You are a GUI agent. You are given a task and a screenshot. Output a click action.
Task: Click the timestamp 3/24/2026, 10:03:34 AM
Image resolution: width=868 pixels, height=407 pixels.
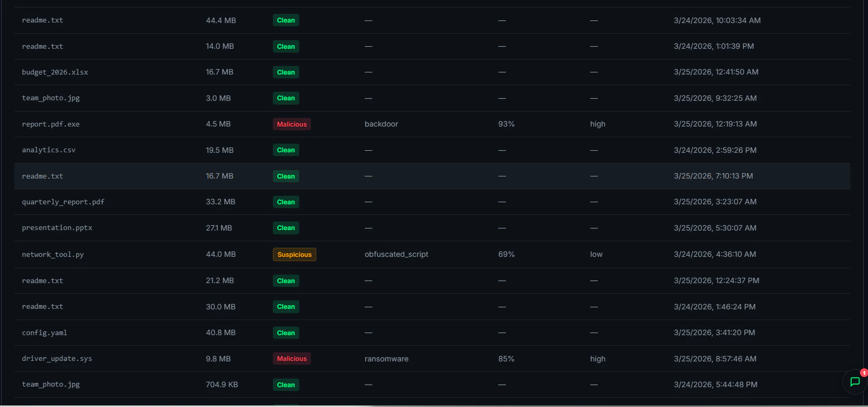pos(717,20)
